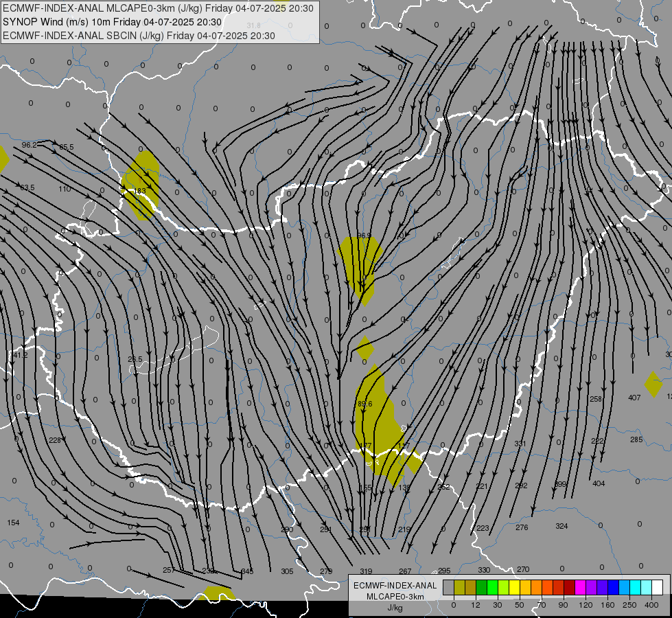The image size is (672, 618).
Task: Click the map value 319
Action: coord(366,571)
